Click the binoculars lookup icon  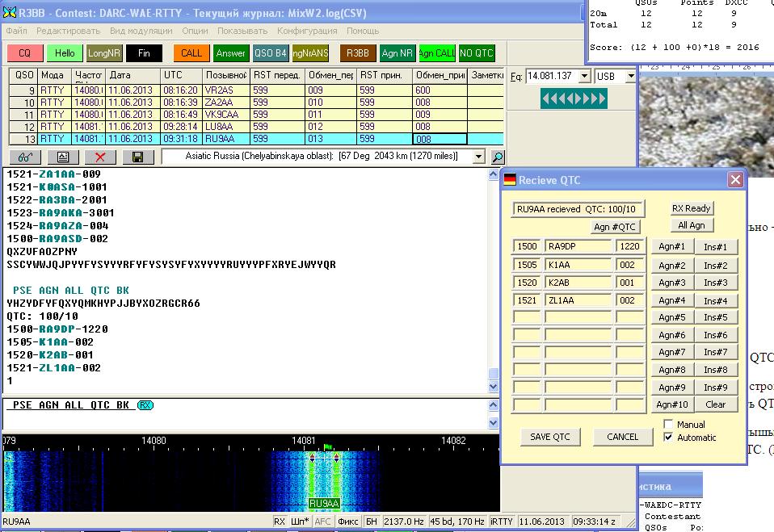tap(24, 157)
